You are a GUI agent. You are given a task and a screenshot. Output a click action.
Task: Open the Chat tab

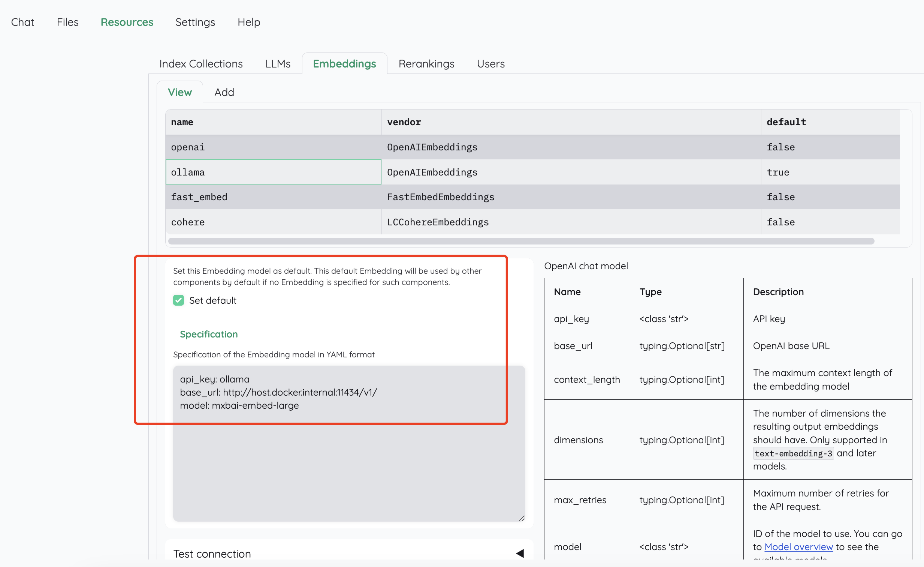(x=22, y=22)
